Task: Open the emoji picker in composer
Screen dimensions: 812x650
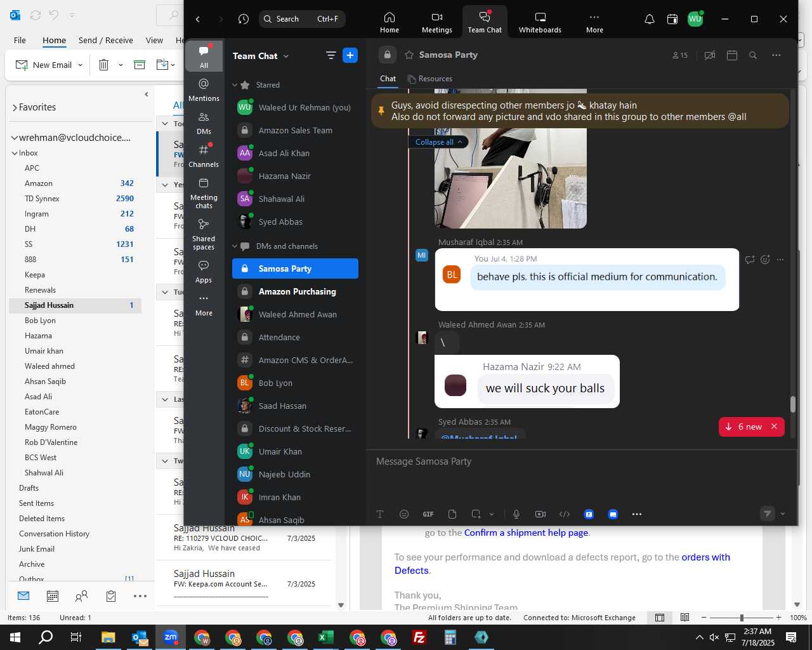Action: coord(404,514)
